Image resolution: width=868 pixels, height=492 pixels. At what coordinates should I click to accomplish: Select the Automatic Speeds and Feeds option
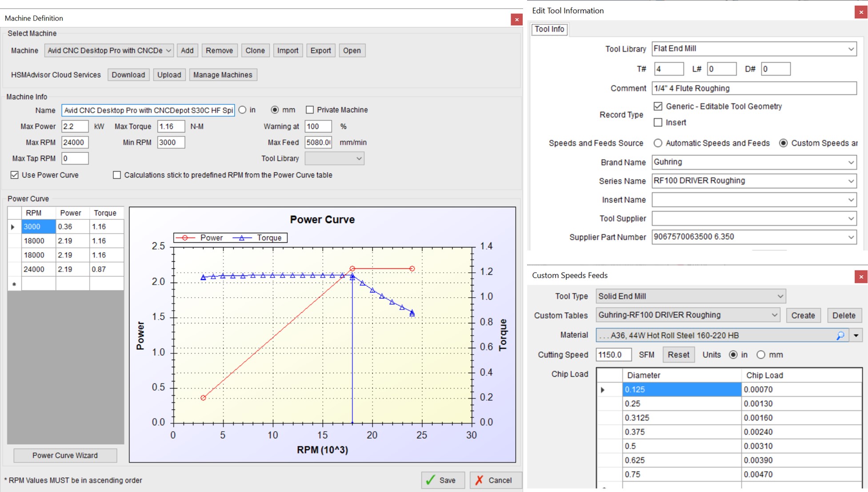point(658,143)
